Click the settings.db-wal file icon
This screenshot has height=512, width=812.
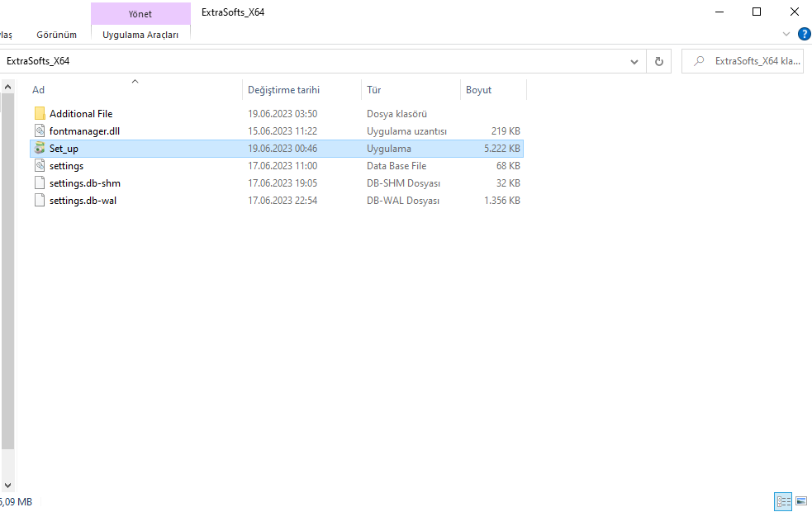(x=40, y=201)
